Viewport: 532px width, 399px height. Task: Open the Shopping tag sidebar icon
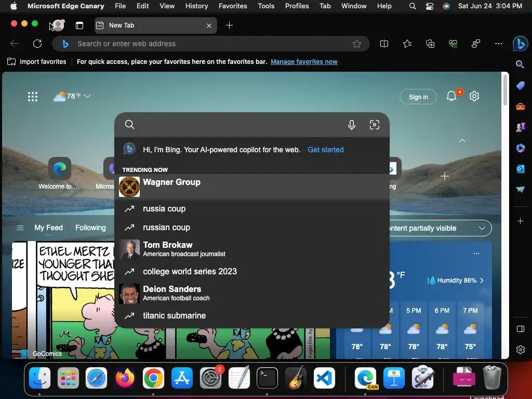(520, 86)
